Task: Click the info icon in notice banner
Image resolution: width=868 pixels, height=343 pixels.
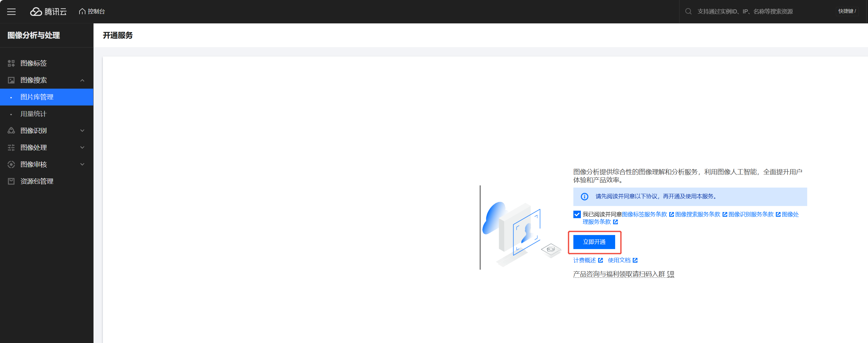Action: click(x=584, y=197)
